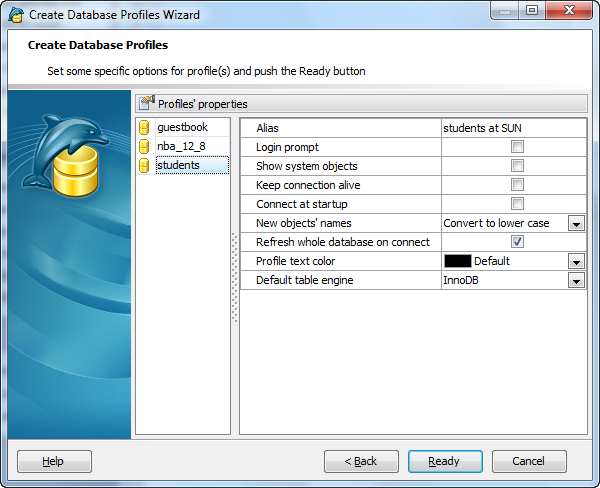This screenshot has height=488, width=600.
Task: Click the black profile text color swatch
Action: point(457,262)
